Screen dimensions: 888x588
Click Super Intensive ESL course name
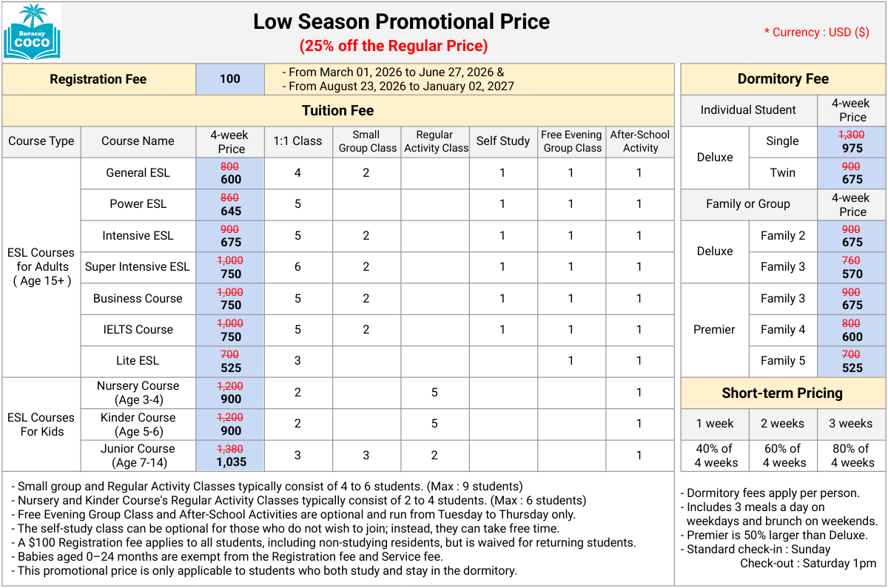pyautogui.click(x=138, y=267)
